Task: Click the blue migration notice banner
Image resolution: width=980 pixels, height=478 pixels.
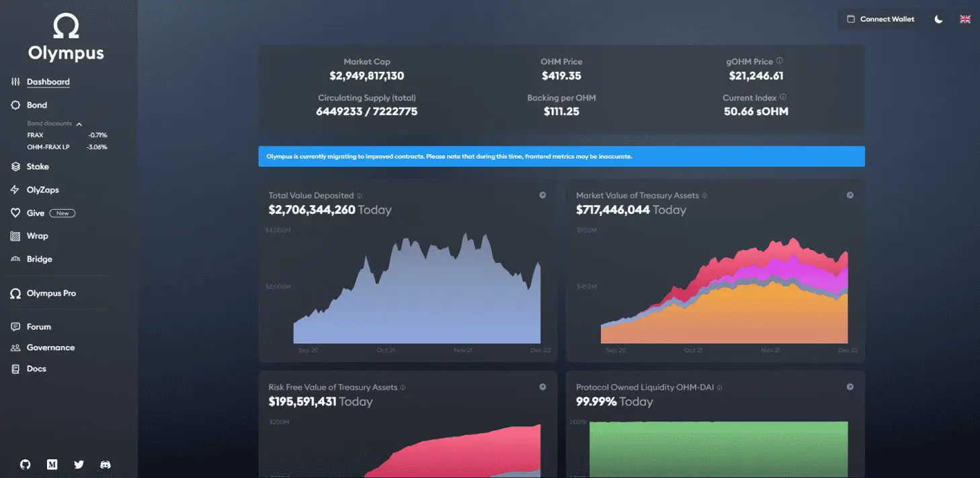Action: (561, 157)
